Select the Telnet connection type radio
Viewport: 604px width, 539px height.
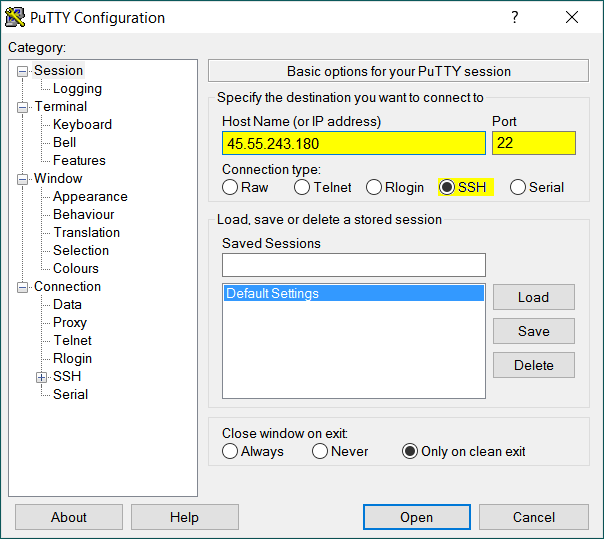(x=302, y=187)
